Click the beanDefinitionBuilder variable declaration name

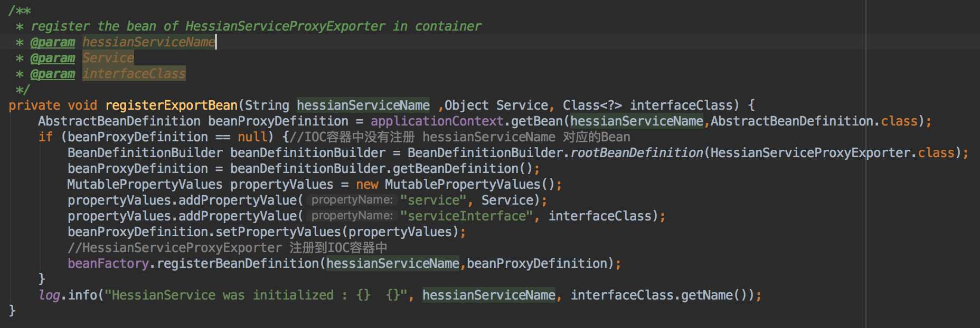[x=308, y=153]
